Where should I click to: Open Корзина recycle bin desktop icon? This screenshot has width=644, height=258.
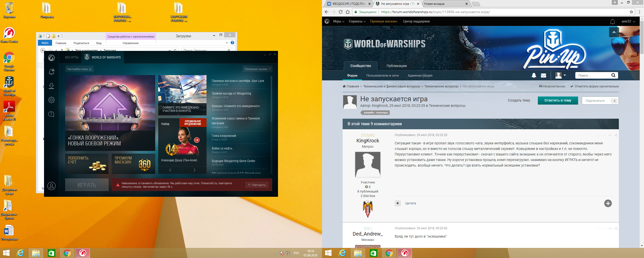(9, 11)
